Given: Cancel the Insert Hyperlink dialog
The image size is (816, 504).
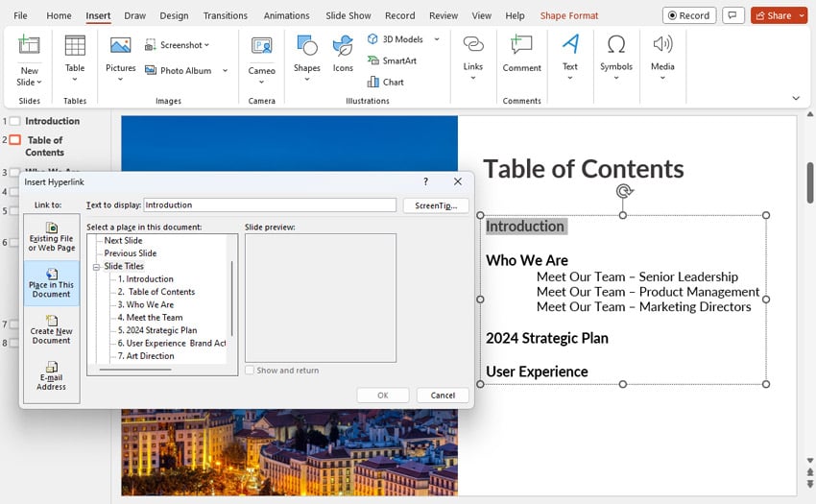Looking at the screenshot, I should (x=443, y=396).
